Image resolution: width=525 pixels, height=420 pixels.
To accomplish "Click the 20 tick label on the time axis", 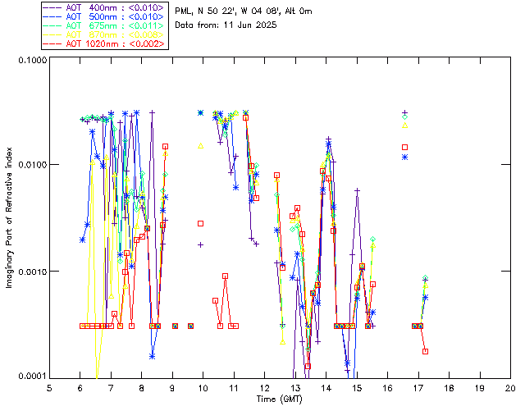I will (510, 387).
